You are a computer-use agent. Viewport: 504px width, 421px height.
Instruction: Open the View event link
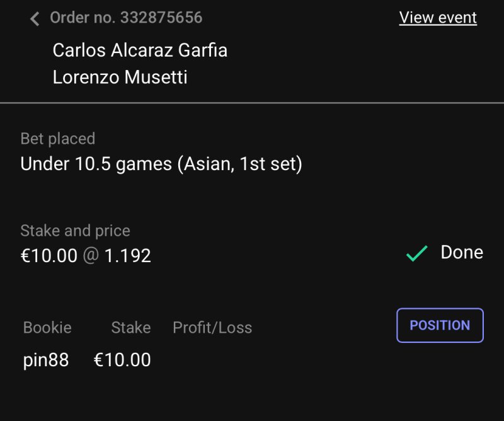[438, 18]
